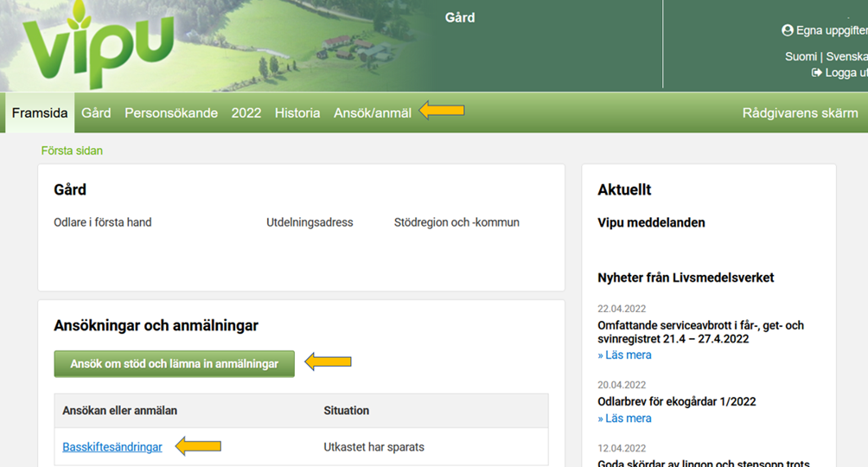Select Ansök/anmäl in the navigation bar
868x467 pixels.
click(x=373, y=113)
